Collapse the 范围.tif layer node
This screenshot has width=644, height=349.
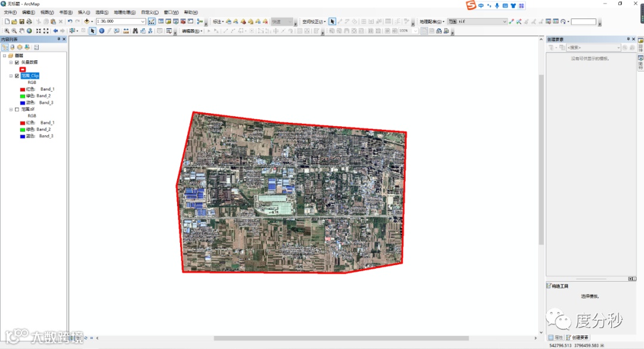coord(11,110)
